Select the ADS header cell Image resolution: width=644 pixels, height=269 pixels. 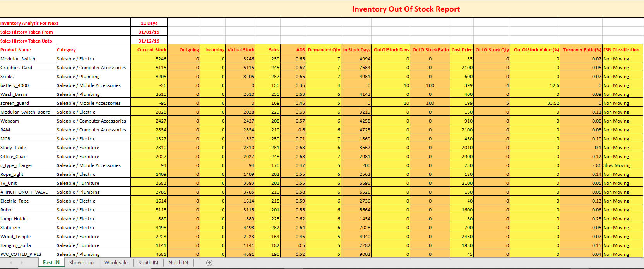(x=293, y=49)
